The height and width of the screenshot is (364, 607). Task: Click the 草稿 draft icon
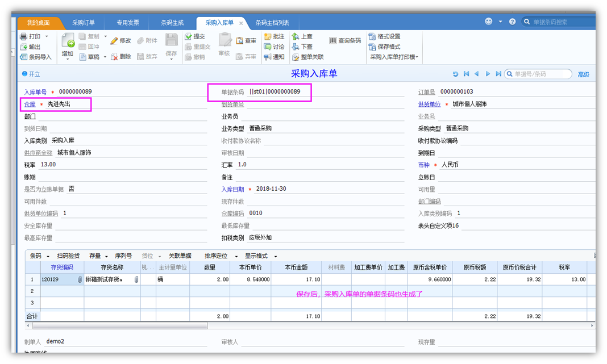point(82,57)
